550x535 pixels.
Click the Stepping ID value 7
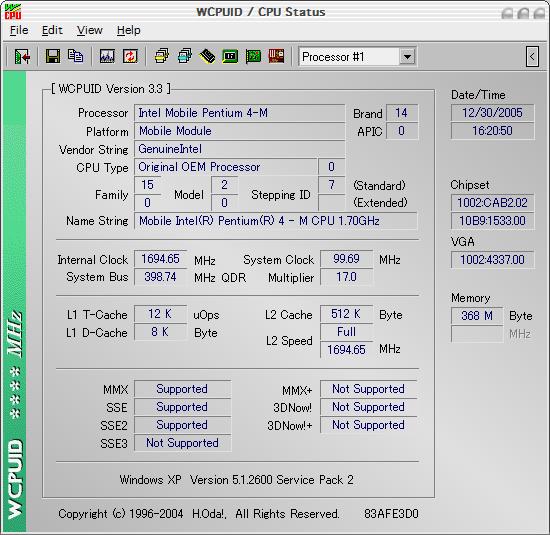331,185
